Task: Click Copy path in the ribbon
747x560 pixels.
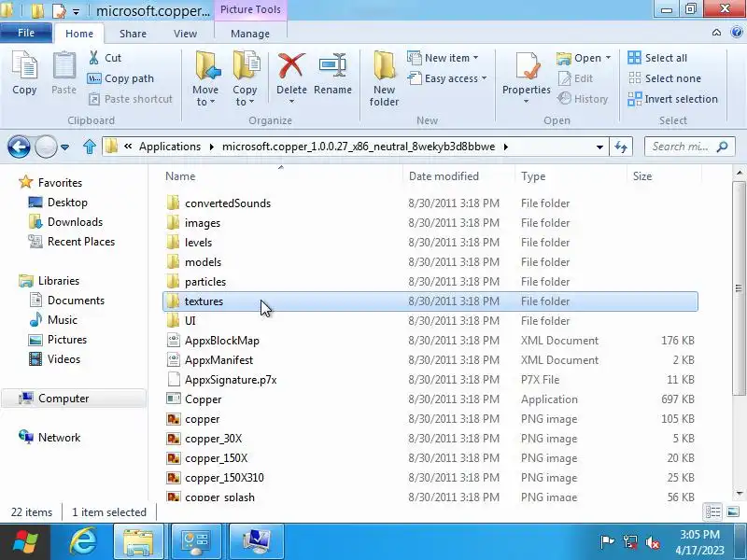Action: tap(120, 78)
